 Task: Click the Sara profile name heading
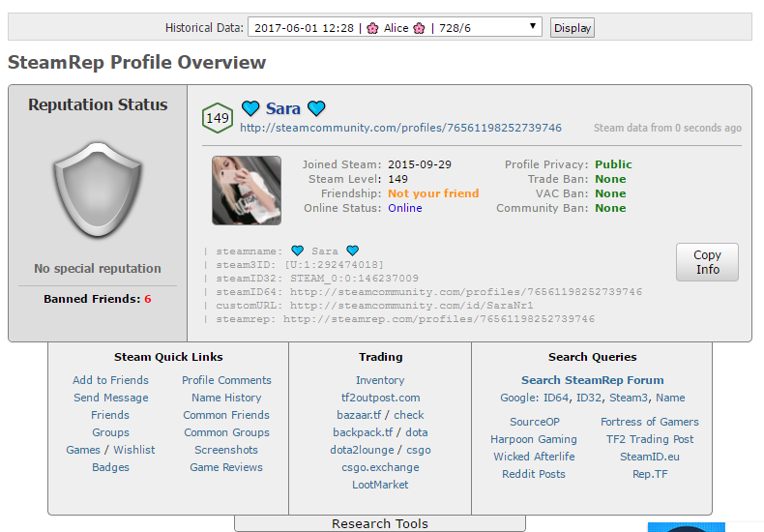pyautogui.click(x=283, y=108)
